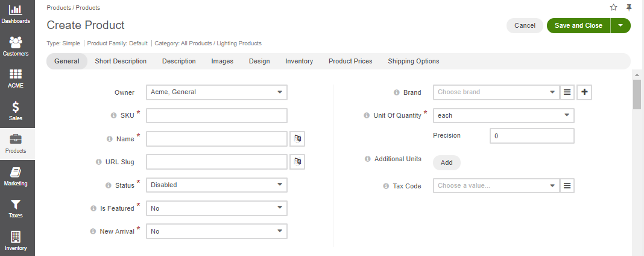
Task: Switch to the Inventory tab
Action: (x=299, y=61)
